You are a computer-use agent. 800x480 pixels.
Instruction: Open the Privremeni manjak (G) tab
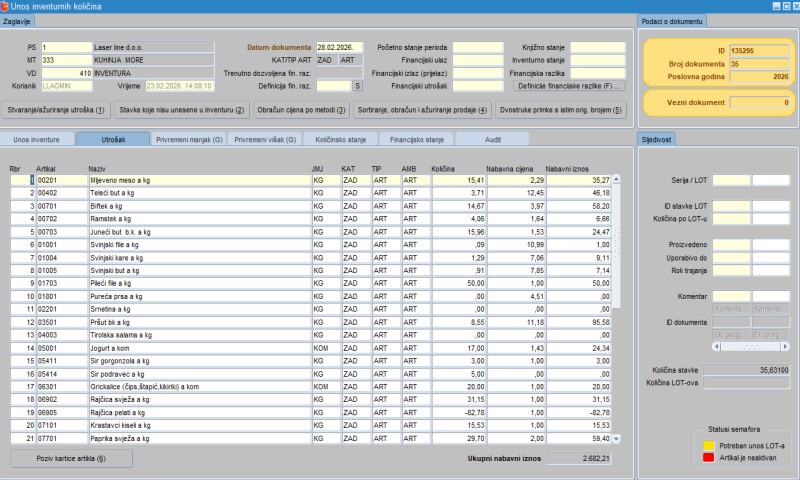pyautogui.click(x=189, y=139)
